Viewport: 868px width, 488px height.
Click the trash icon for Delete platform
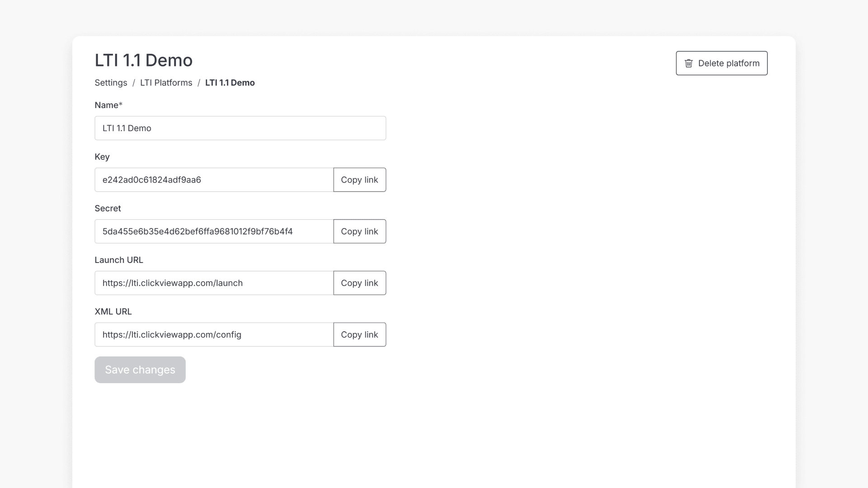tap(689, 63)
